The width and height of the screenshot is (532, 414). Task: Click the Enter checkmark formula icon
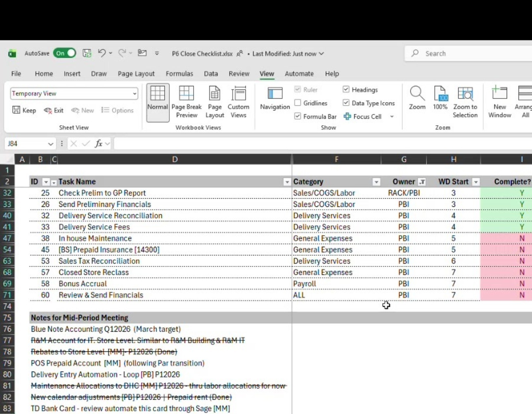click(86, 144)
